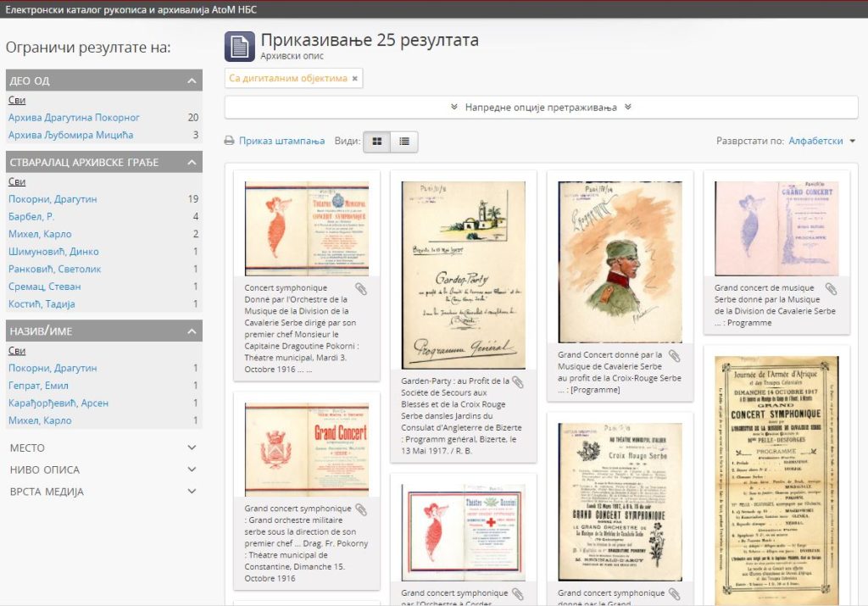The width and height of the screenshot is (868, 606).
Task: Filter creator by 'Шимуновић, Динко'
Action: click(x=53, y=252)
